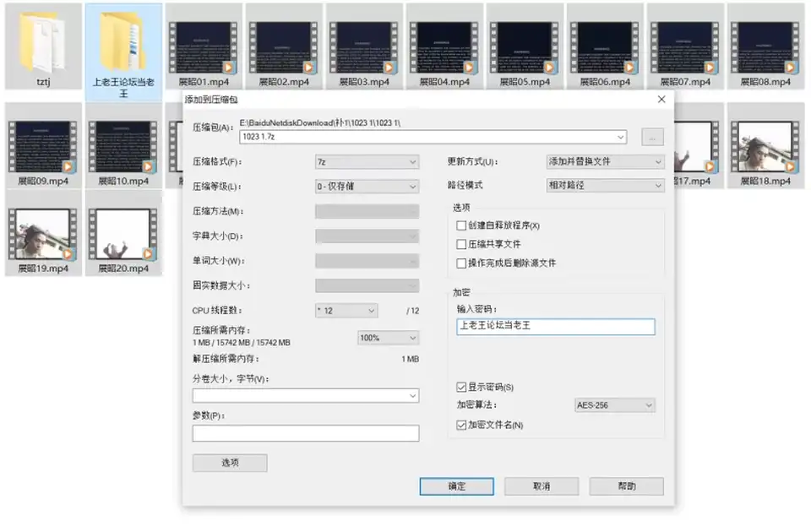Click the 取消 cancel button
The width and height of the screenshot is (811, 532).
542,486
